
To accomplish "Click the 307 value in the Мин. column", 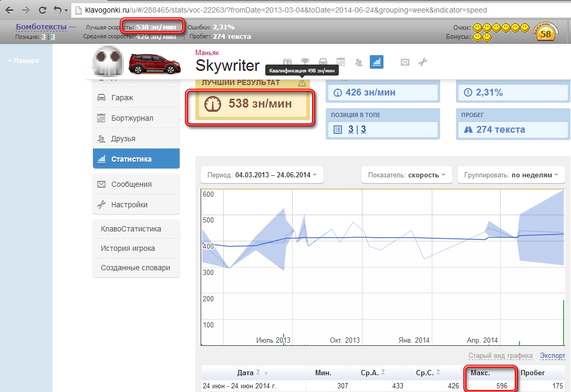I will (342, 386).
